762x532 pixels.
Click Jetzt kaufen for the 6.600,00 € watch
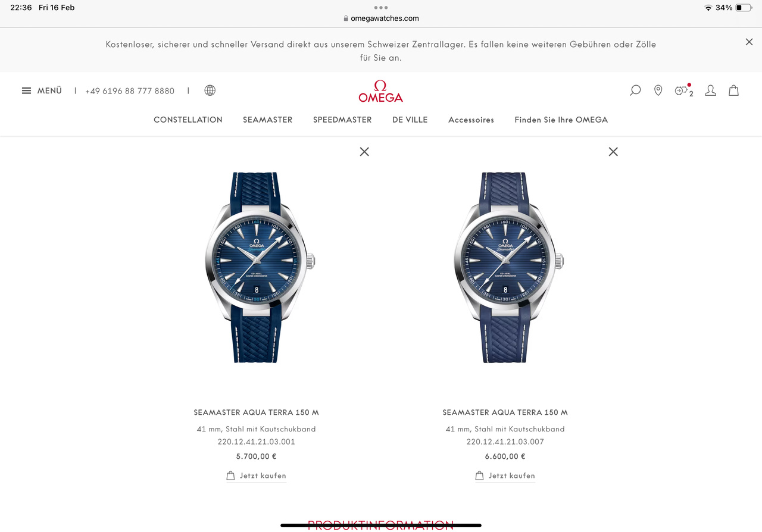pos(505,475)
